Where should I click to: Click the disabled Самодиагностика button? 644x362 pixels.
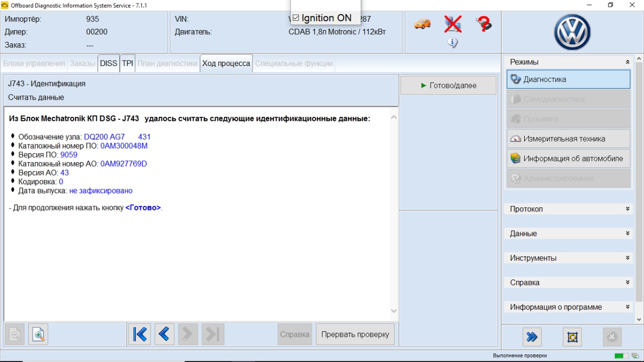pyautogui.click(x=569, y=99)
